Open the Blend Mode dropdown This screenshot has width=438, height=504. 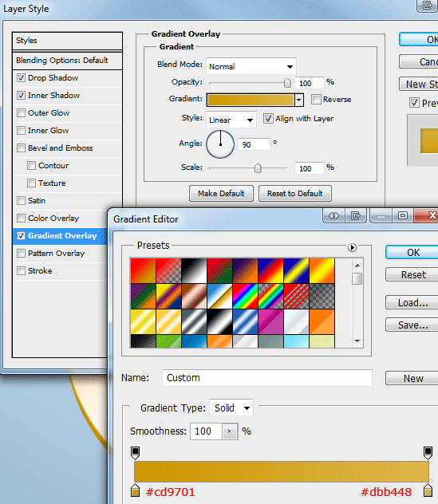click(x=251, y=66)
